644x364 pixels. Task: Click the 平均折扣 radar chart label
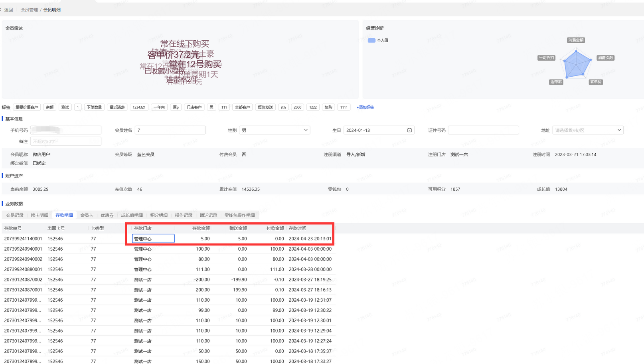coord(546,58)
